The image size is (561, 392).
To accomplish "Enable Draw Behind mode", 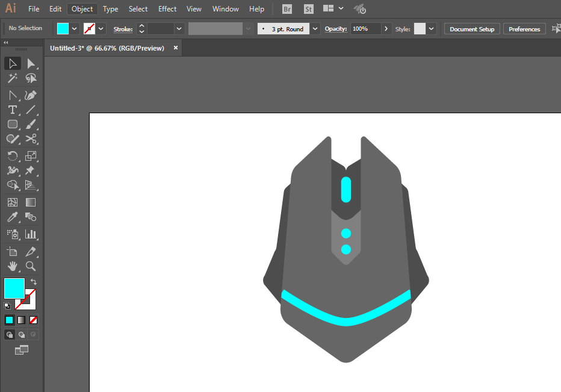I will tap(22, 335).
